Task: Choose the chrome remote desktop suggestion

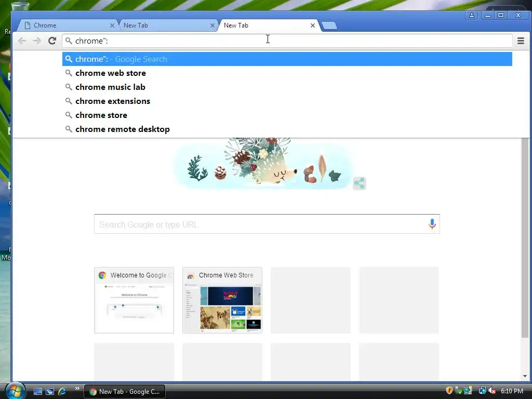Action: pos(287,129)
